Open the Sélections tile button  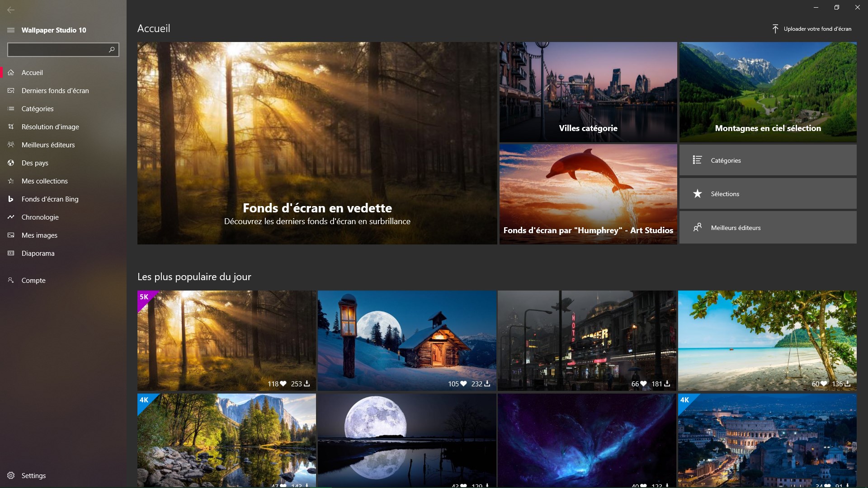click(x=768, y=194)
